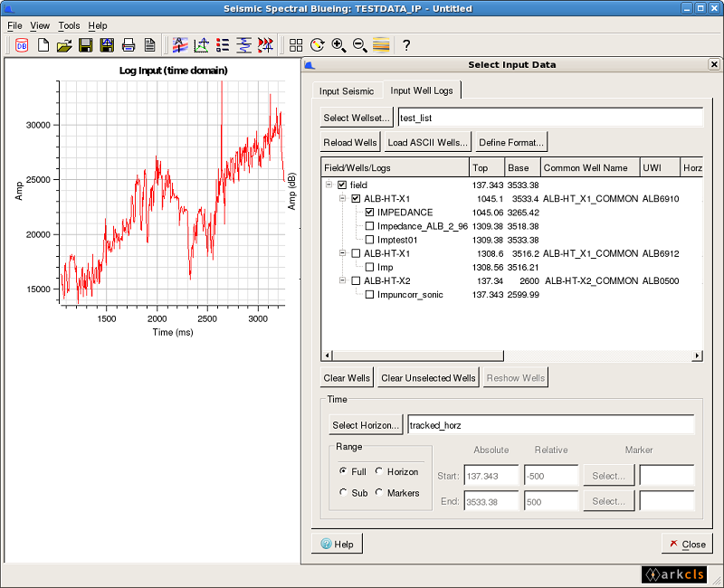Uncheck the IMPEDANCE log checkbox
724x588 pixels.
[368, 213]
